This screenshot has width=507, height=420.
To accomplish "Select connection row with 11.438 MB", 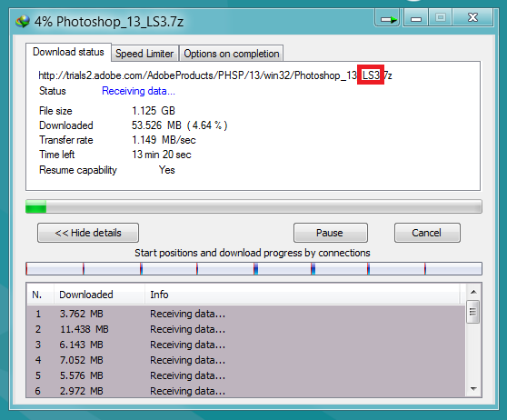I will click(246, 329).
